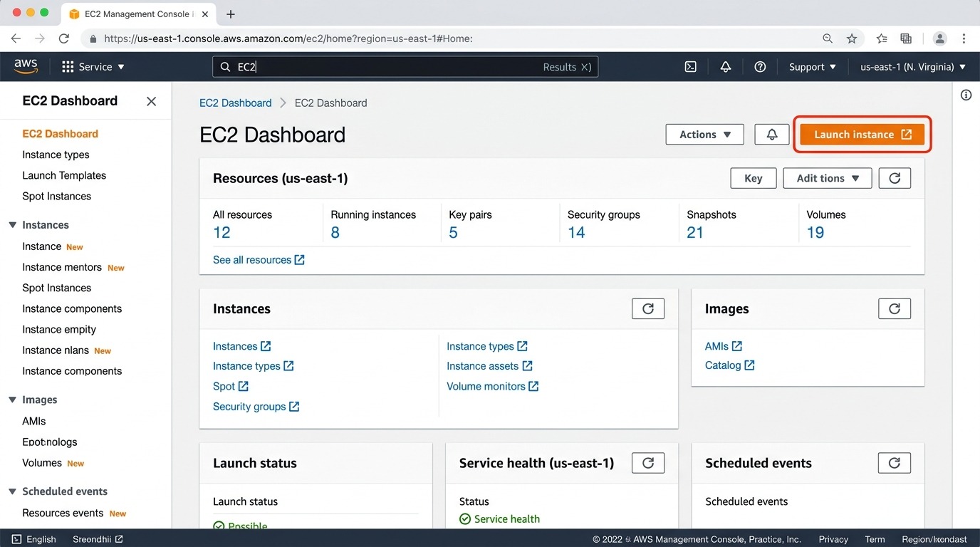This screenshot has width=980, height=547.
Task: Collapse the Images sidebar section
Action: [12, 400]
